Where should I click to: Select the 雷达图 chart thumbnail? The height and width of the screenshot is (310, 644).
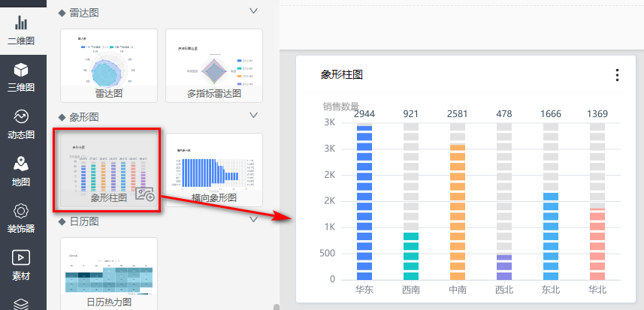(x=108, y=65)
